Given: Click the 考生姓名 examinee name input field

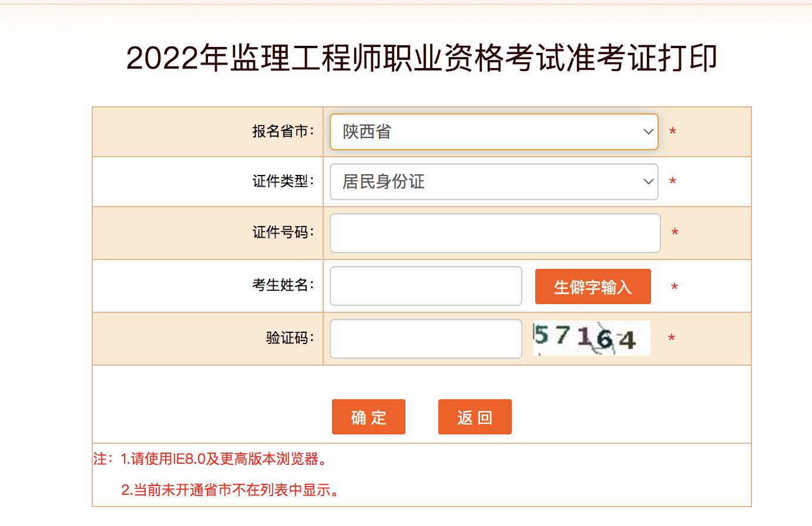Looking at the screenshot, I should click(x=425, y=286).
